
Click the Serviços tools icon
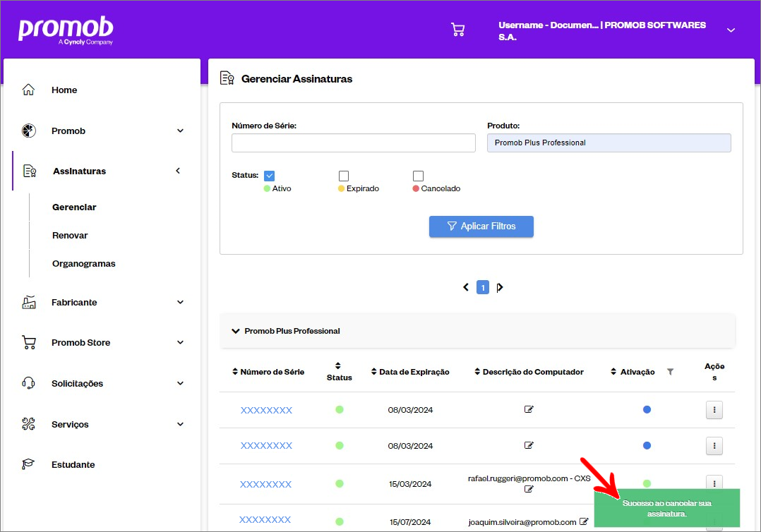(x=29, y=424)
